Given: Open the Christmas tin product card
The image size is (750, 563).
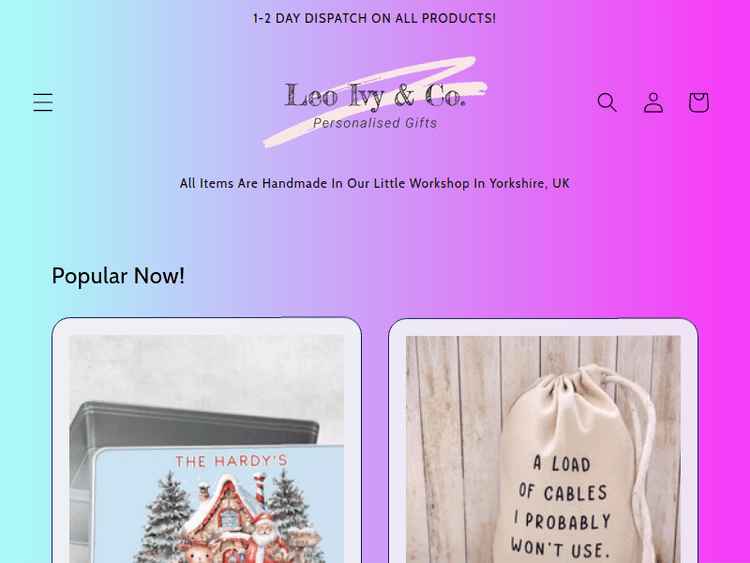Looking at the screenshot, I should 207,440.
